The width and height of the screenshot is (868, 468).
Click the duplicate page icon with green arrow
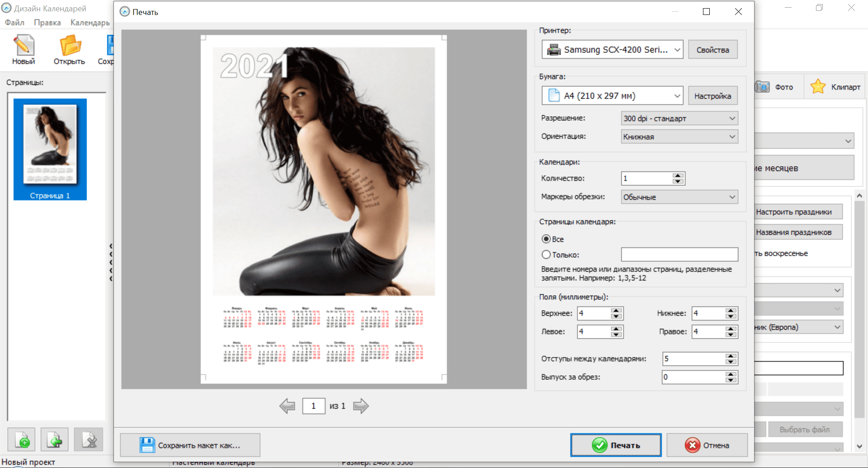tap(55, 440)
